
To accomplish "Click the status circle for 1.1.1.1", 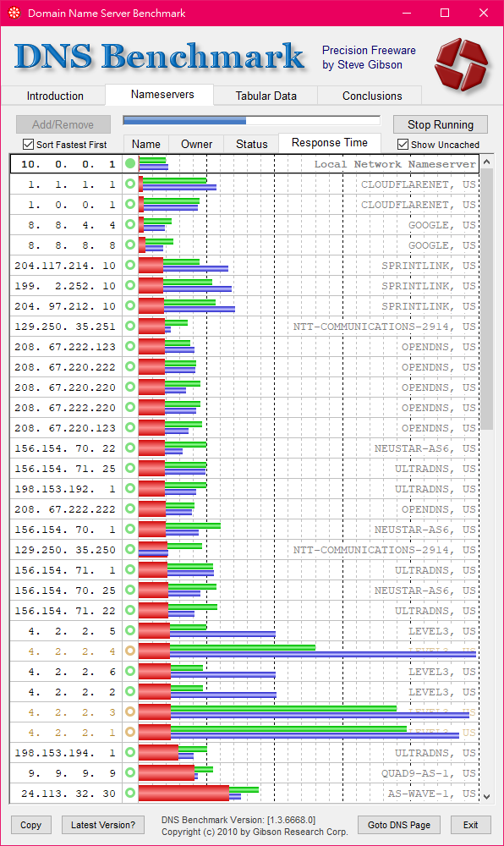I will pos(130,184).
